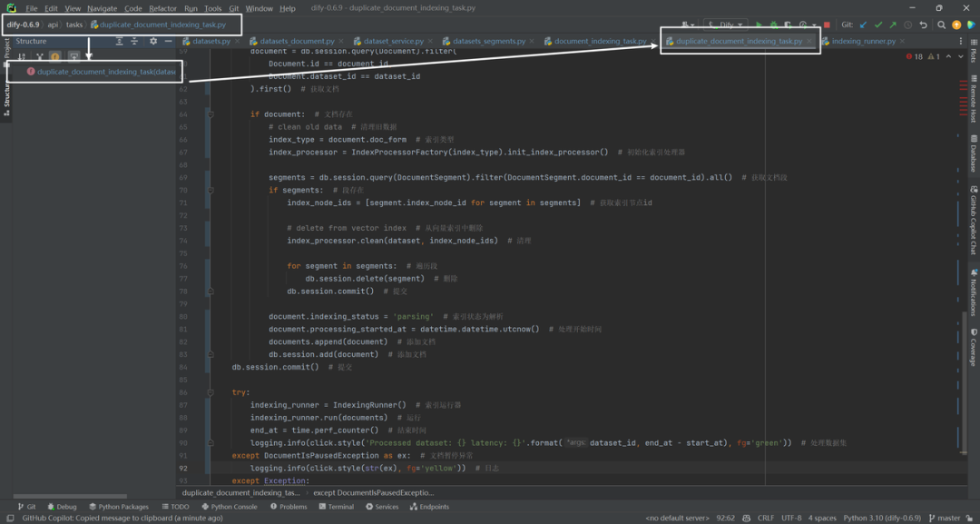Image resolution: width=980 pixels, height=524 pixels.
Task: Open Search Everywhere magnifier icon
Action: 941,25
